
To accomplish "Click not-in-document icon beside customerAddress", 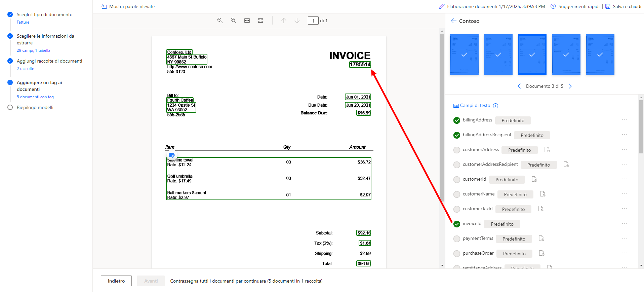I will (x=547, y=150).
